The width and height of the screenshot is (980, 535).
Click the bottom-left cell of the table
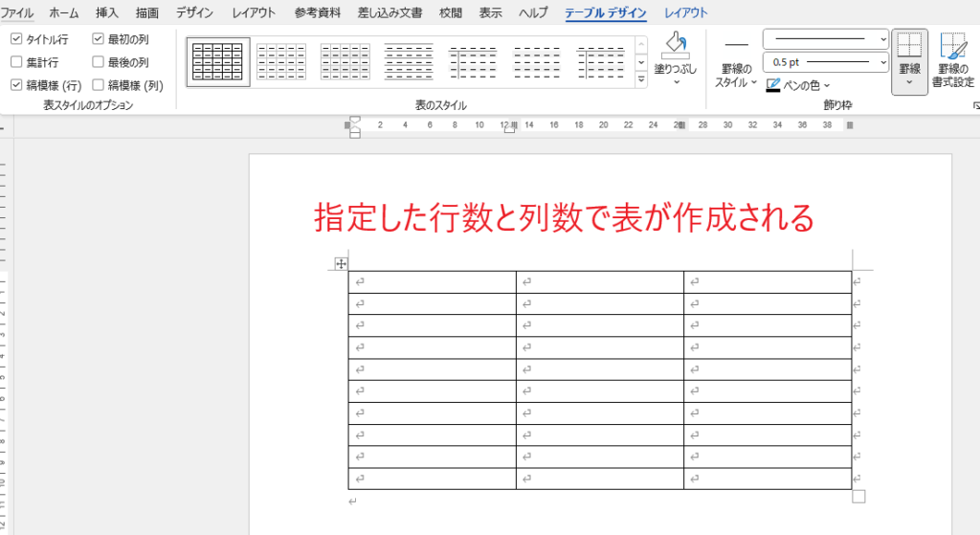pyautogui.click(x=433, y=479)
